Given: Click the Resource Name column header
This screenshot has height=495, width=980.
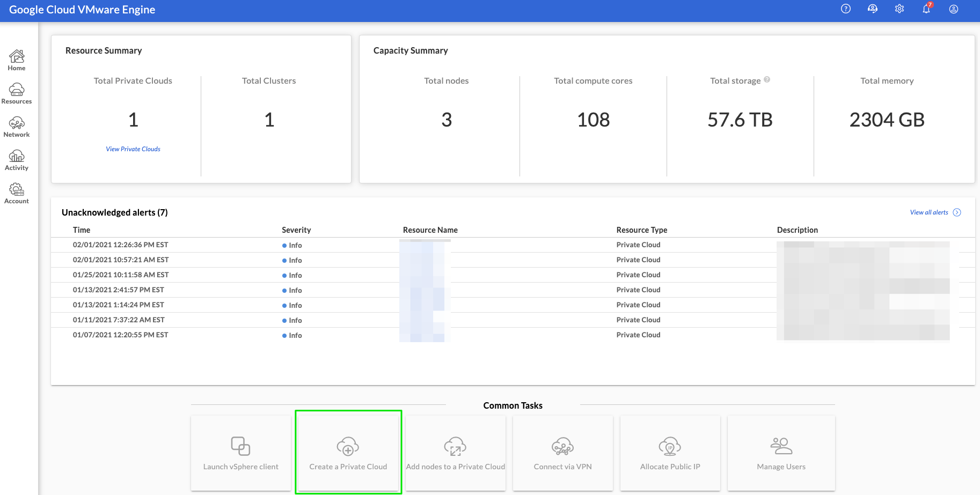Looking at the screenshot, I should [430, 230].
